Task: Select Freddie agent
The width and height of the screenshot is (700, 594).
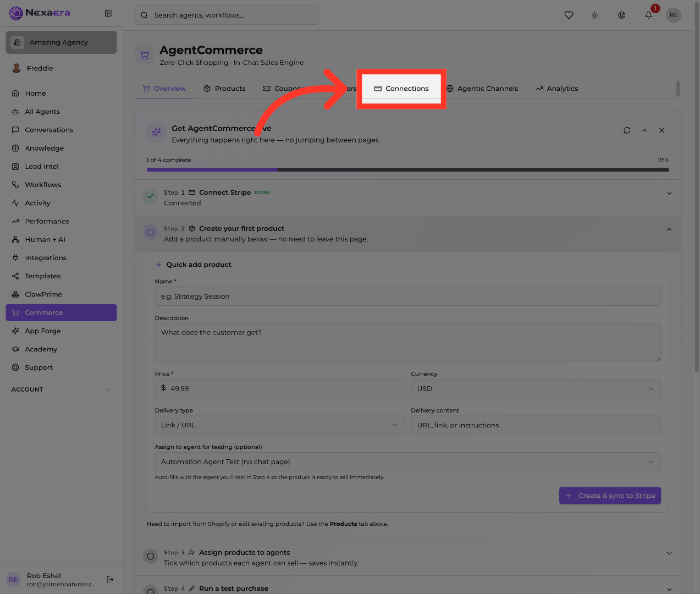Action: point(61,68)
